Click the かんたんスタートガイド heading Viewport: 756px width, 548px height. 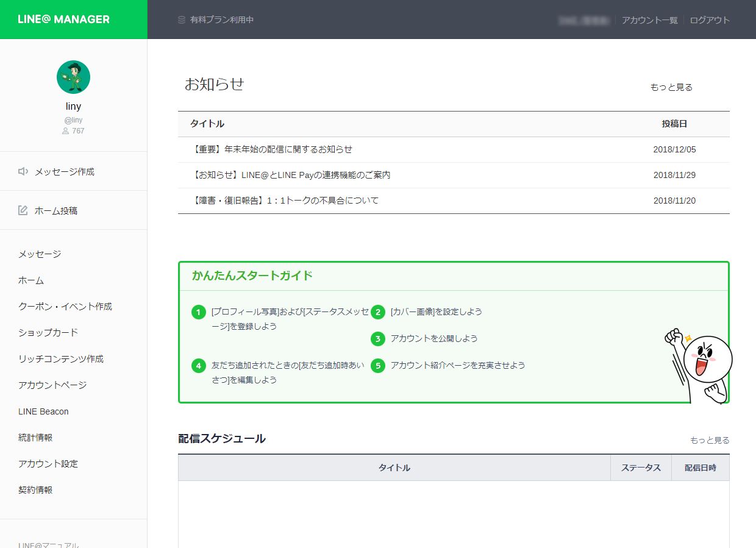(x=252, y=276)
